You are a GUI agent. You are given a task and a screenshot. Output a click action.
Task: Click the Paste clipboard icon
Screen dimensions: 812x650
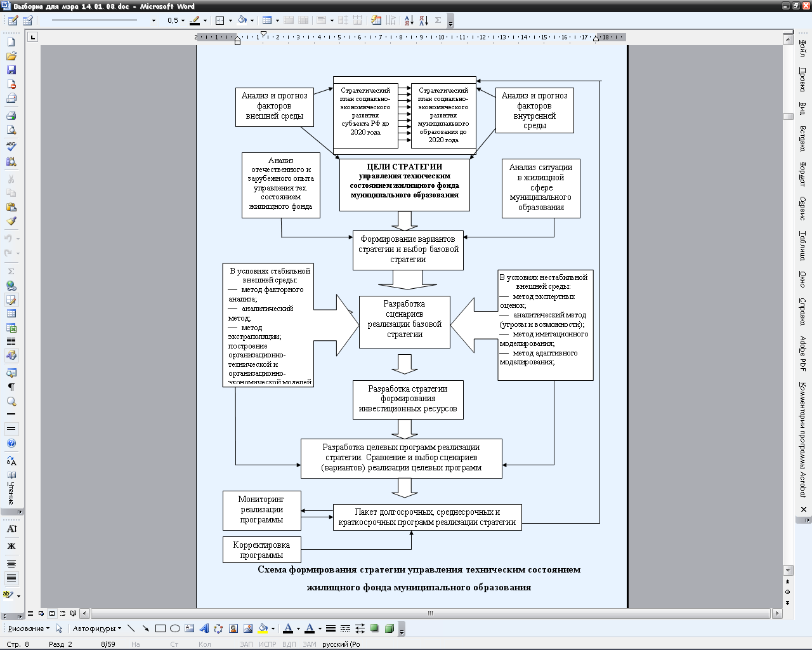coord(11,207)
